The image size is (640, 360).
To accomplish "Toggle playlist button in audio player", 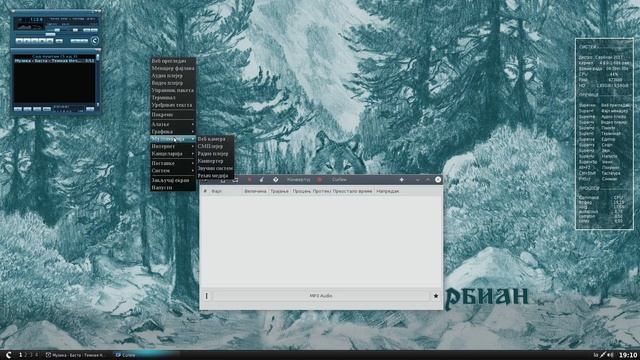I will 94,30.
